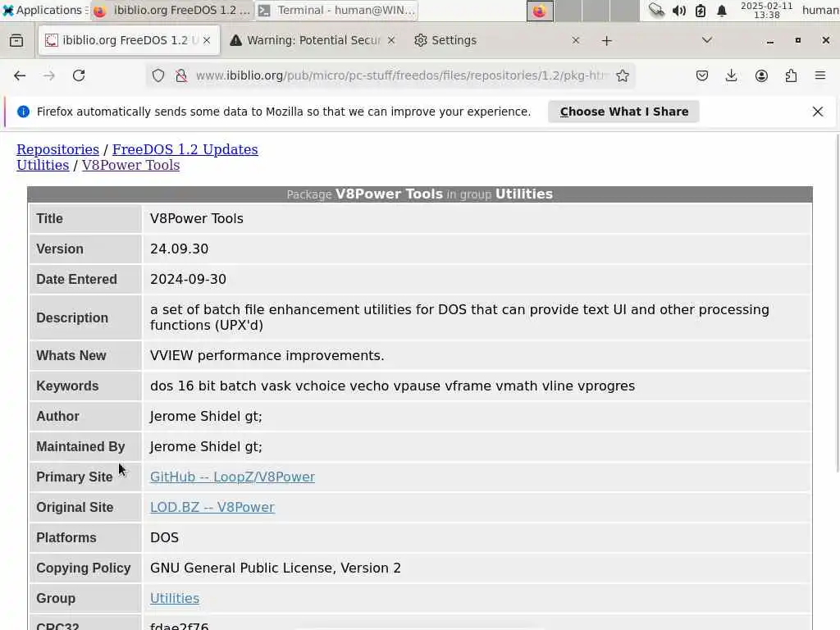Screen dimensions: 840x630
Task: Open the Extensions puzzle icon
Action: point(791,75)
